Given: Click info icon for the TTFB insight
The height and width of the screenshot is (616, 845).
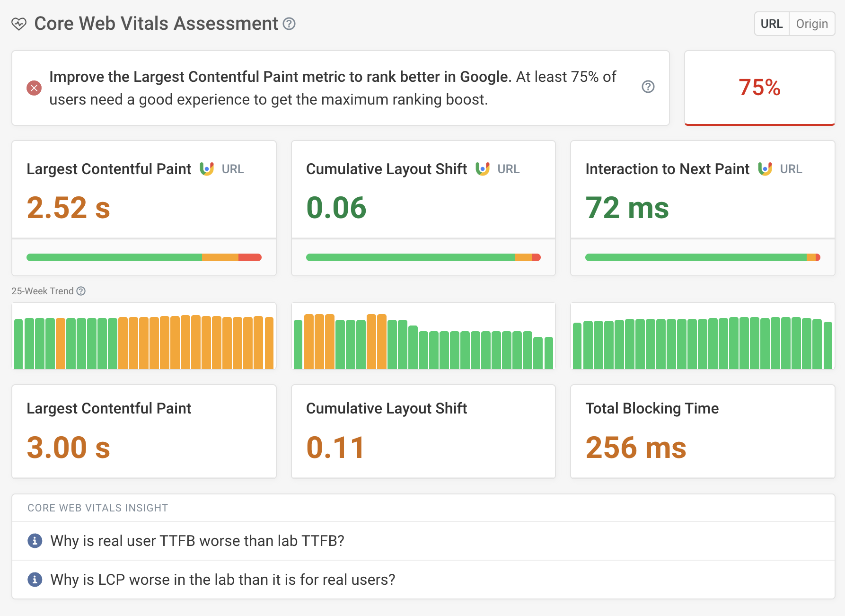Looking at the screenshot, I should pyautogui.click(x=35, y=540).
